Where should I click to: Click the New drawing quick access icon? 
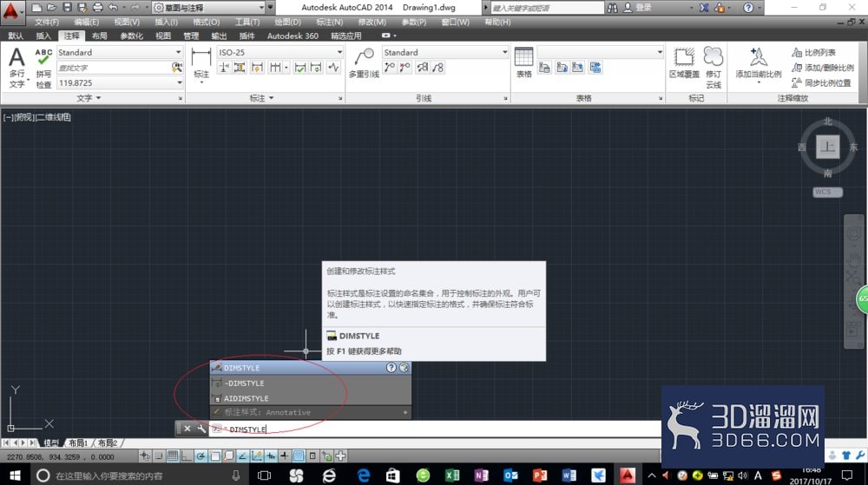point(36,8)
